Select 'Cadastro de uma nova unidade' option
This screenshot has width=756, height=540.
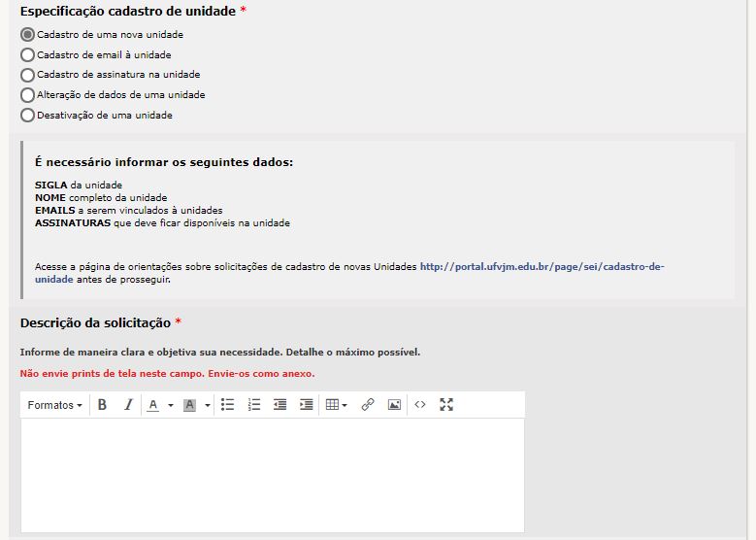27,35
